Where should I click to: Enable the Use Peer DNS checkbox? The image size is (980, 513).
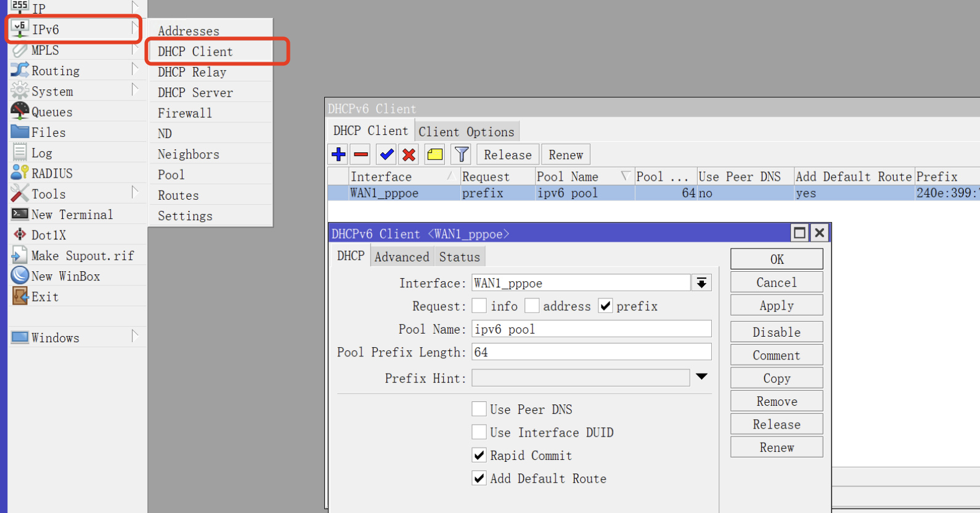click(x=479, y=409)
